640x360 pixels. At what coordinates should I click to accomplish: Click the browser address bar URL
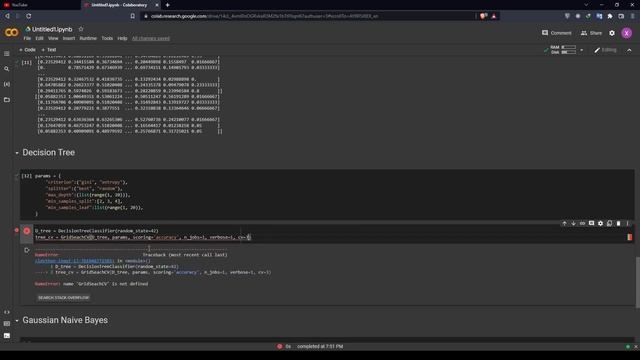(x=264, y=16)
